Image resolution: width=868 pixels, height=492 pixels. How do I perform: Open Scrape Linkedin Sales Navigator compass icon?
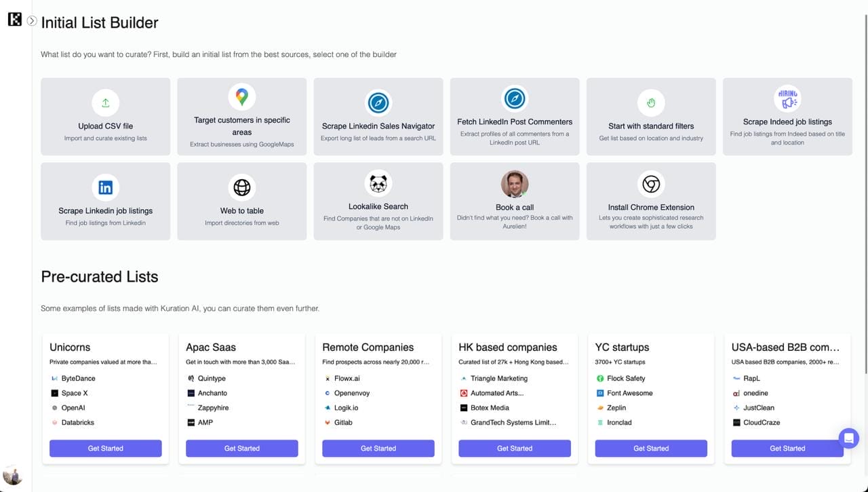pos(378,103)
